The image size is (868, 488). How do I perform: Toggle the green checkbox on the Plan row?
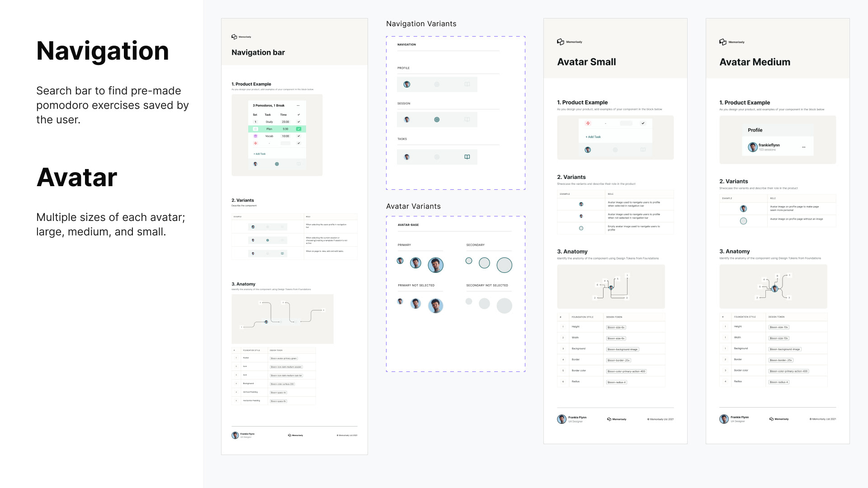298,129
